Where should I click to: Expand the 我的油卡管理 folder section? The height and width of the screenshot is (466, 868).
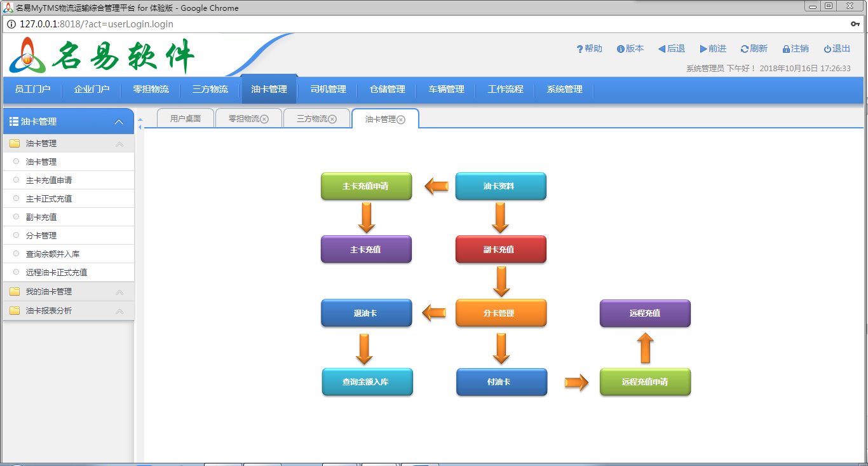(49, 292)
